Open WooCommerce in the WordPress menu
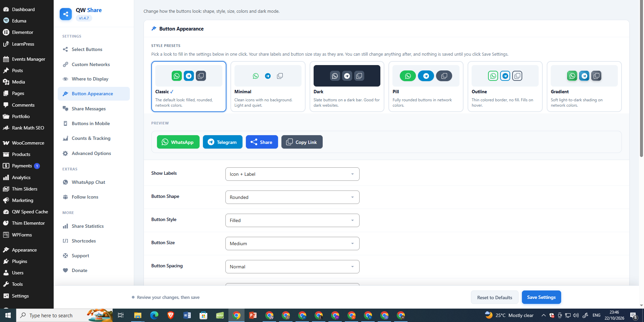This screenshot has width=644, height=322. (x=27, y=143)
